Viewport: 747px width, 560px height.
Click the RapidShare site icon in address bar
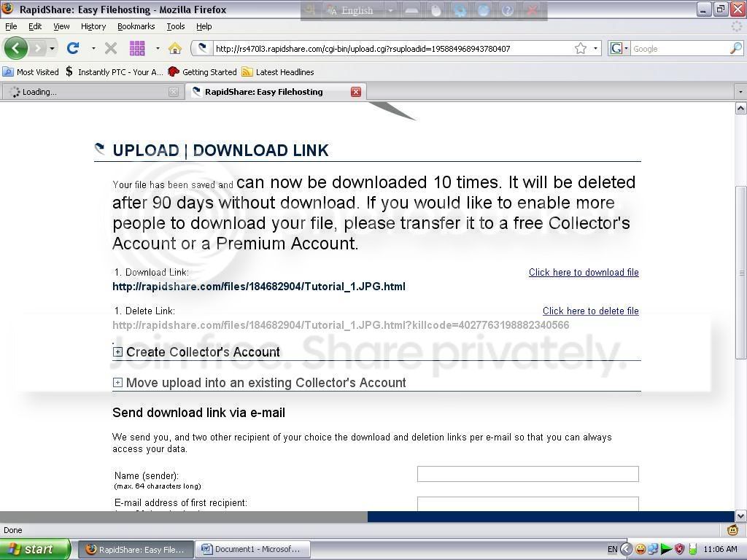202,48
